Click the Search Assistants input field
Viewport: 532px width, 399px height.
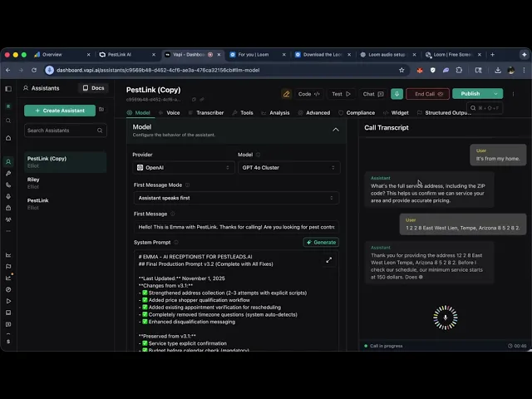tap(66, 131)
